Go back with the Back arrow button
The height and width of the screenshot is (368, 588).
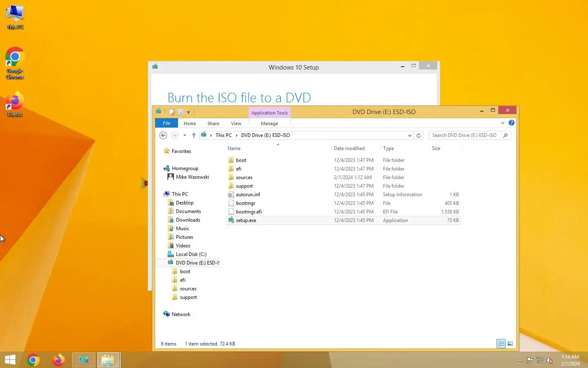163,135
